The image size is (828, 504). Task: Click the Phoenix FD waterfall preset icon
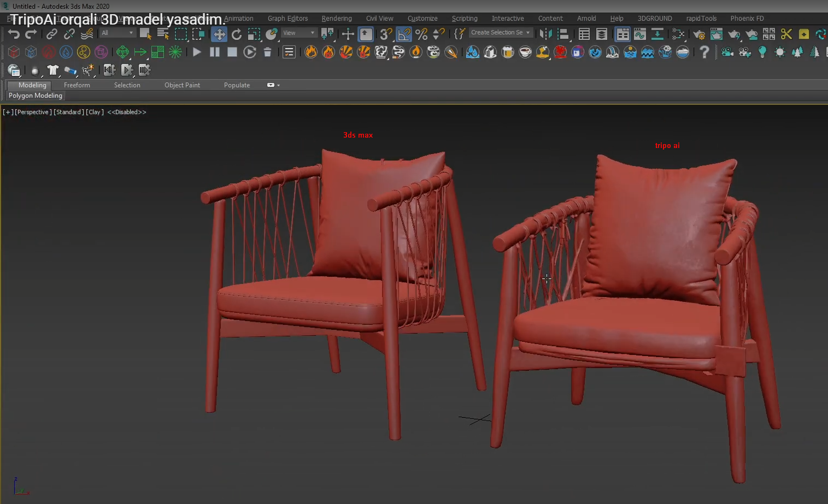click(x=613, y=52)
